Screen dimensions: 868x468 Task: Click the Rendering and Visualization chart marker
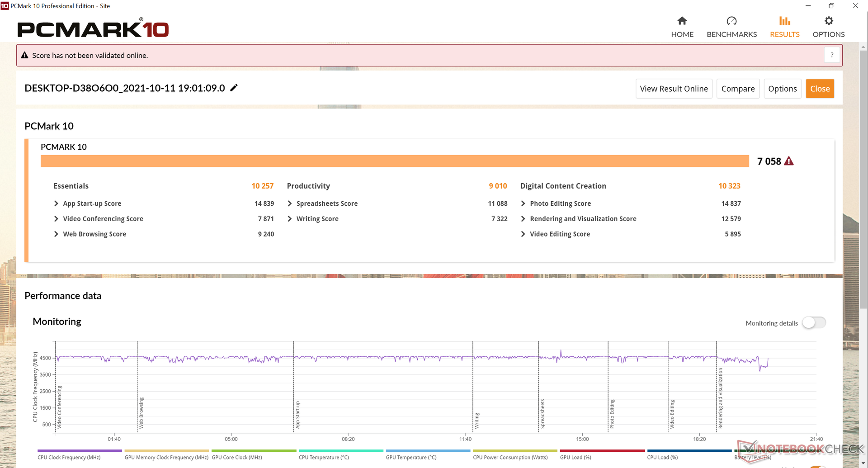[x=720, y=398]
